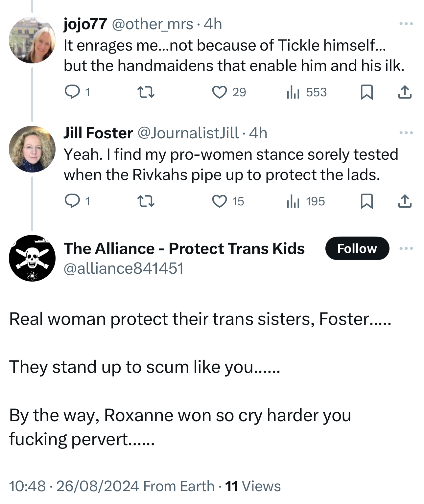Retweet Jill Foster's post
Viewport: 424px width, 504px height.
[x=146, y=201]
